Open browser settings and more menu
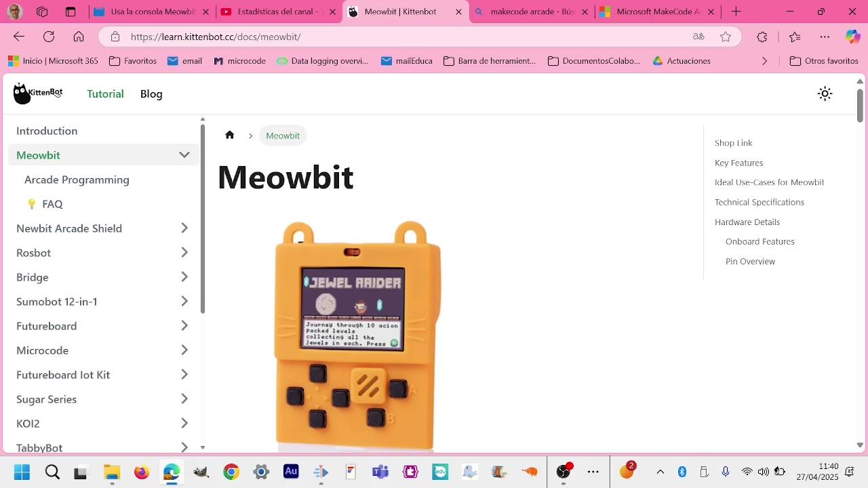Viewport: 868px width, 488px height. point(825,37)
